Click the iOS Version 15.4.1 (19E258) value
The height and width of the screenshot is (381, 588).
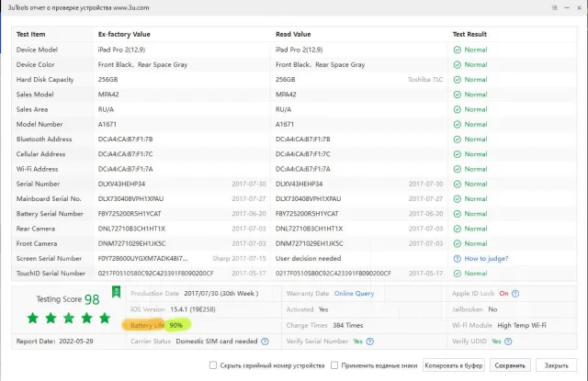point(193,309)
